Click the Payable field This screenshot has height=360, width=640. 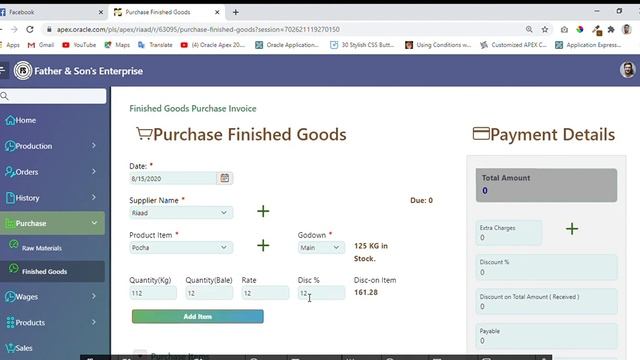click(546, 336)
